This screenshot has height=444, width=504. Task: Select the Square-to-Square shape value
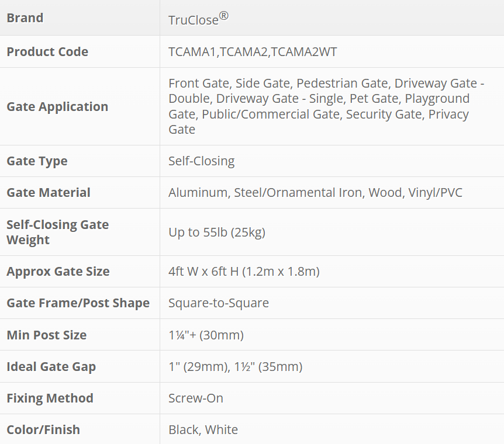(219, 303)
